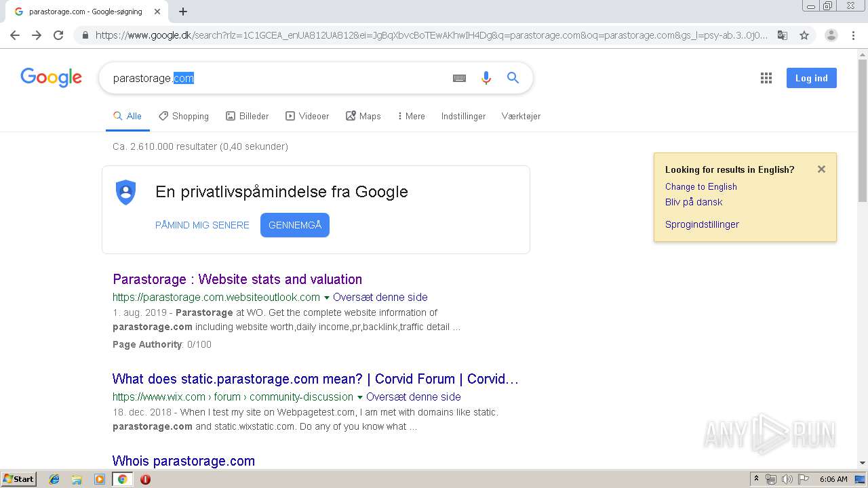The width and height of the screenshot is (868, 488).
Task: Click the browser forward arrow
Action: click(37, 35)
